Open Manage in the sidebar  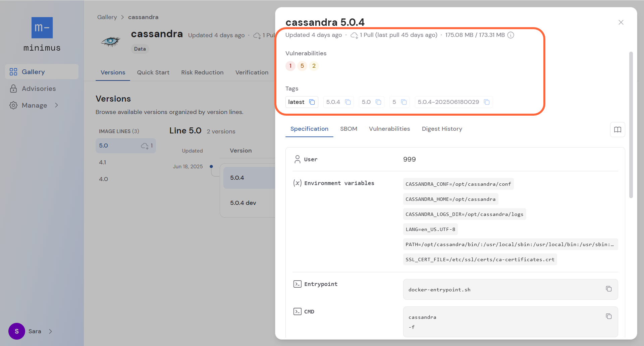(x=34, y=105)
